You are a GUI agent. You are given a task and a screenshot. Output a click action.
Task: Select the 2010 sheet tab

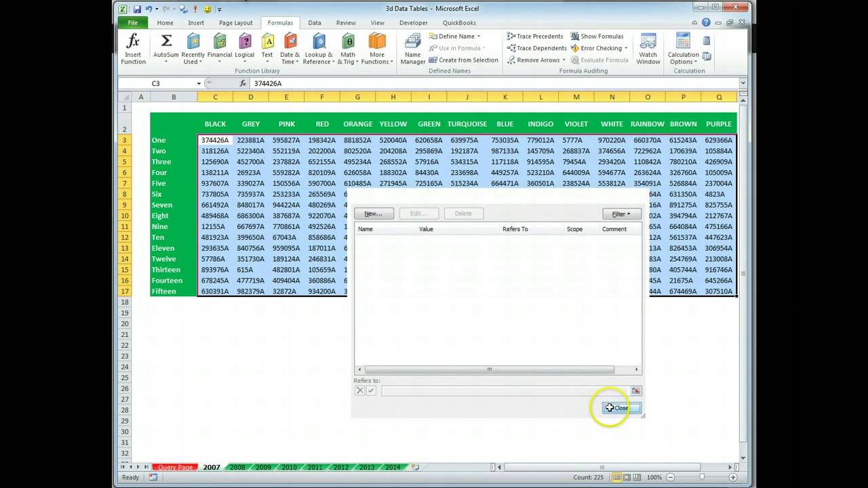[289, 468]
